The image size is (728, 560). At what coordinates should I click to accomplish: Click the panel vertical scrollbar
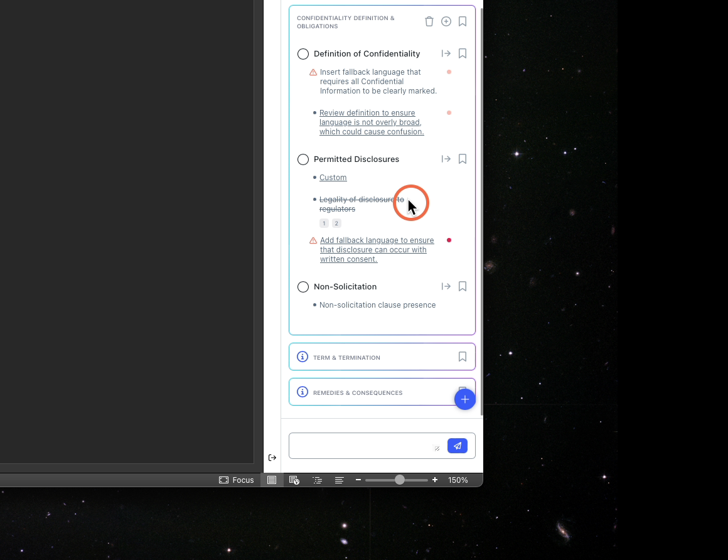(x=481, y=212)
